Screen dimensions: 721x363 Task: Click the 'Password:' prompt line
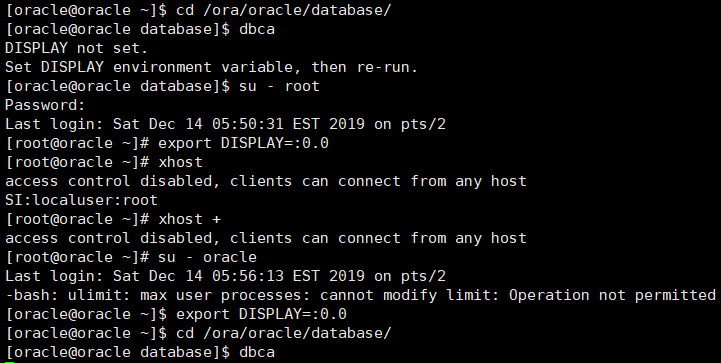point(45,105)
